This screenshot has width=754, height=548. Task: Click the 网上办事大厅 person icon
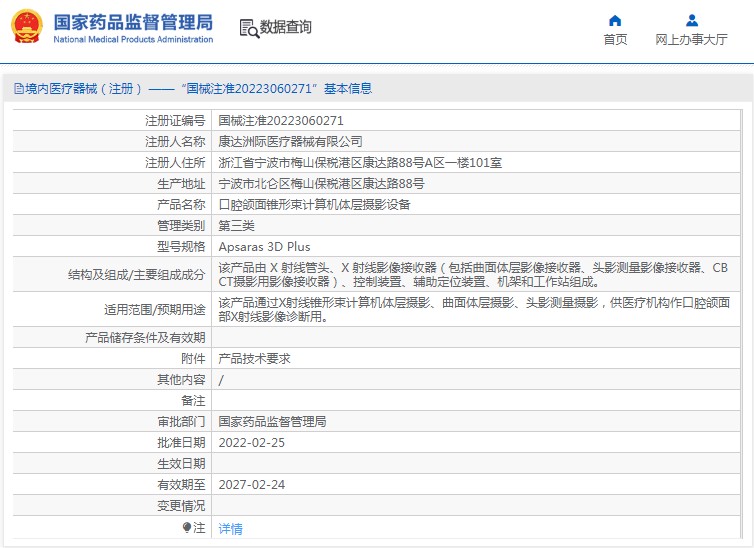(692, 20)
